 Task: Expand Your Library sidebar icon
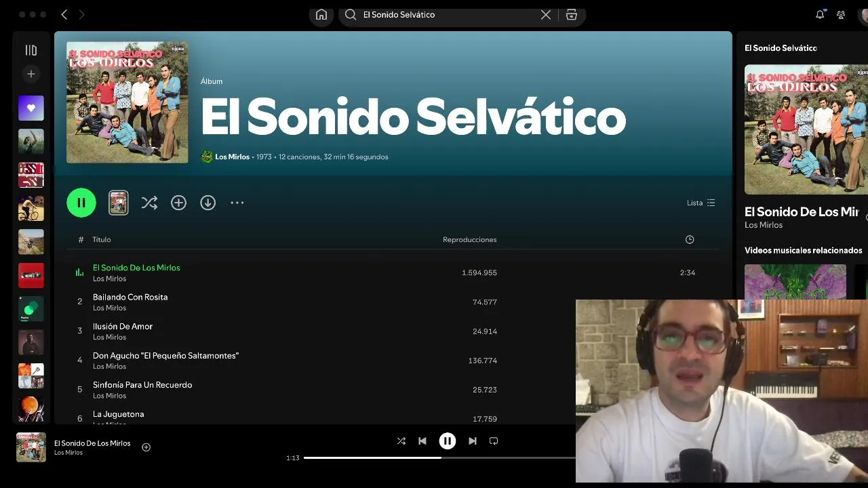click(x=31, y=50)
